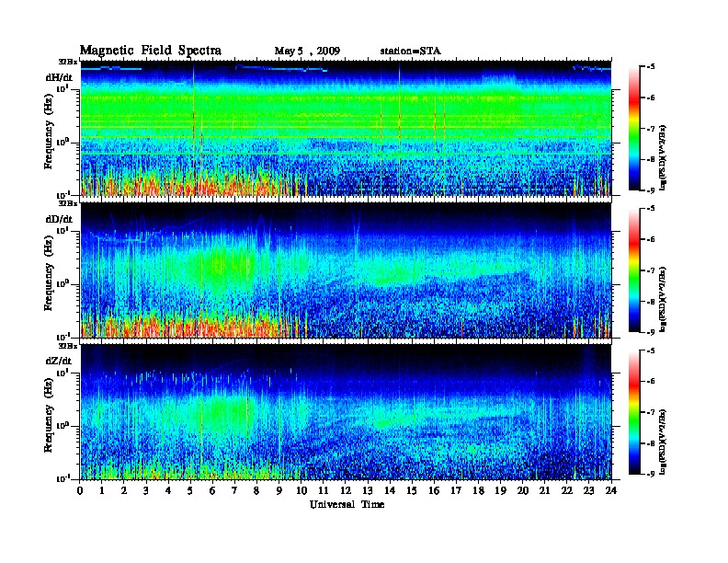Click the "-7" tick on dH/dt color bar
Image resolution: width=728 pixels, height=563 pixels.
click(651, 129)
